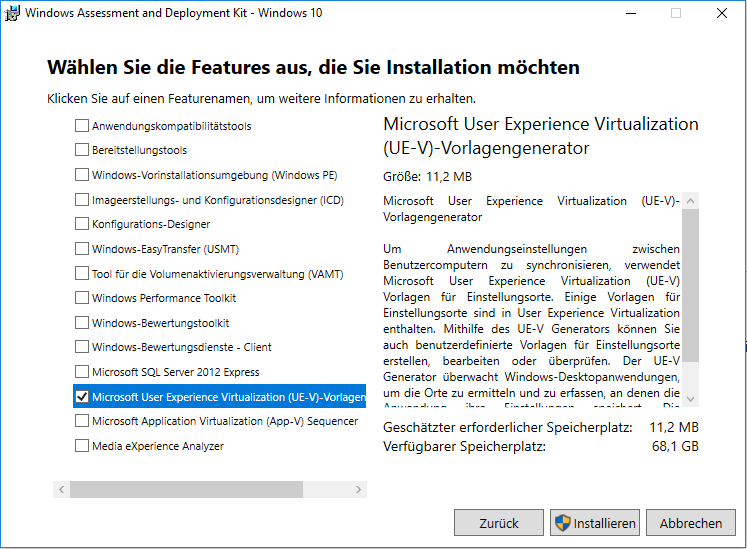The height and width of the screenshot is (549, 747).
Task: Click the Zurück button
Action: click(499, 523)
